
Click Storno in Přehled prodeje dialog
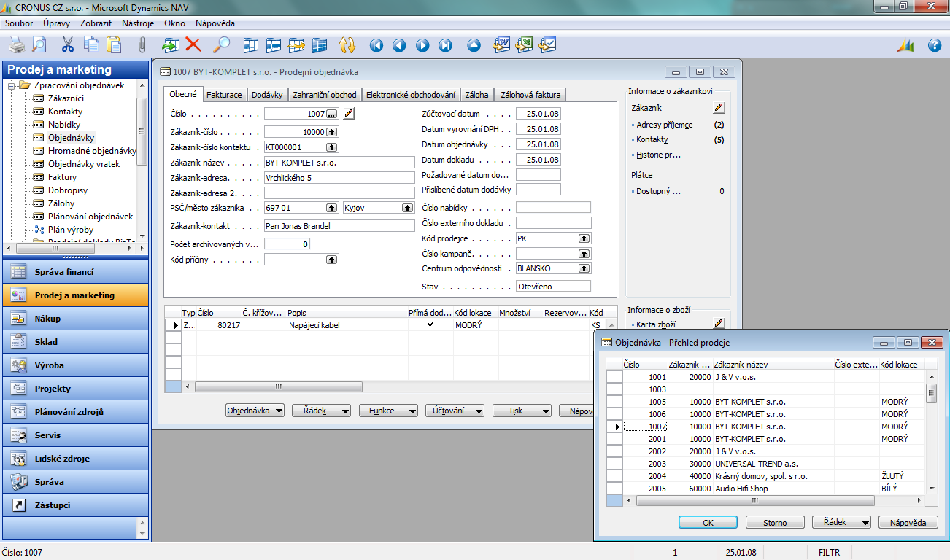(x=775, y=523)
